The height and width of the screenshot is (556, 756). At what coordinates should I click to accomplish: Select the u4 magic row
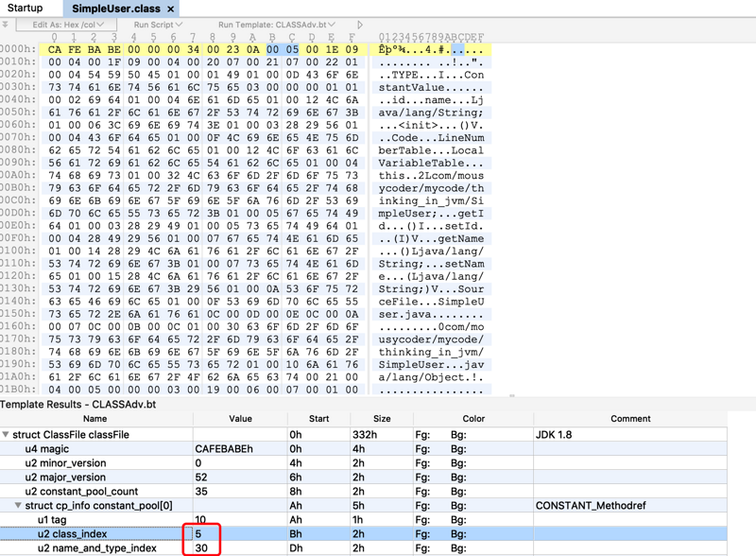(363, 449)
